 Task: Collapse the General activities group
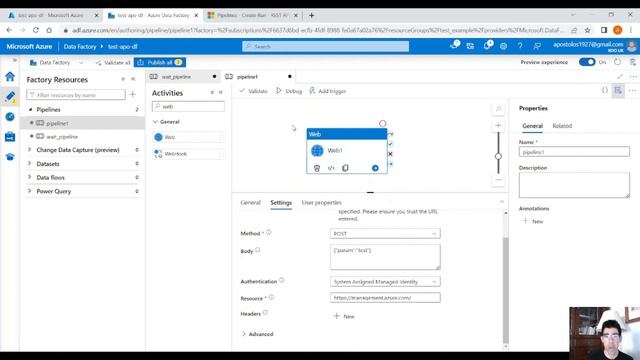(x=155, y=122)
